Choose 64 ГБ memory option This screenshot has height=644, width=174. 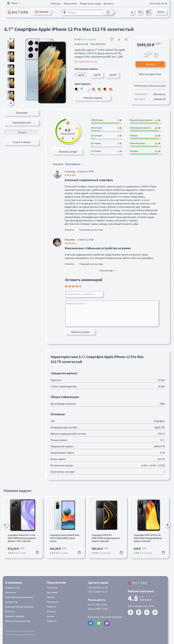click(81, 75)
